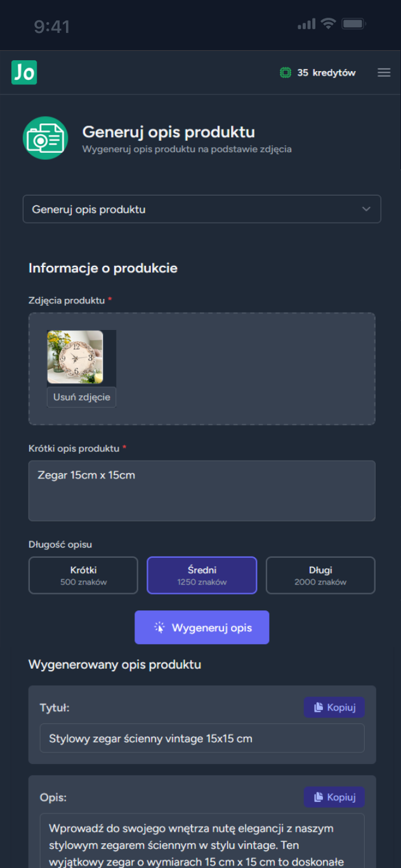Select Średni 1250 znaków length option
The image size is (401, 868).
[x=202, y=575]
